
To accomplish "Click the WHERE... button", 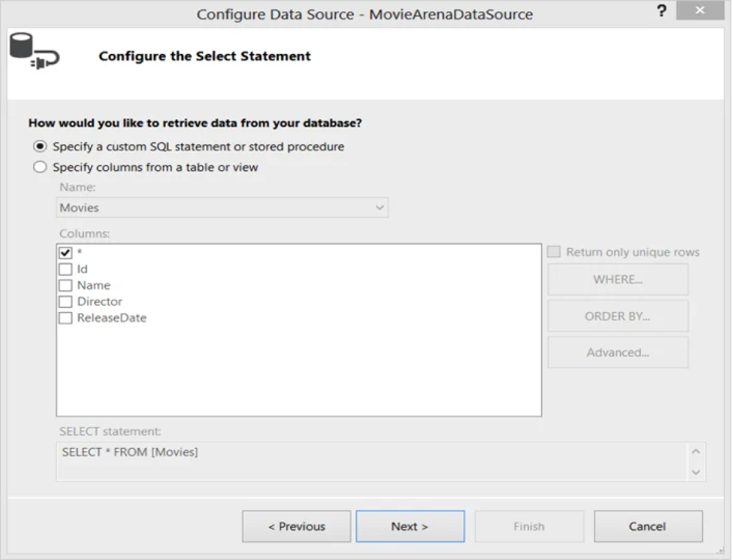I will 618,280.
